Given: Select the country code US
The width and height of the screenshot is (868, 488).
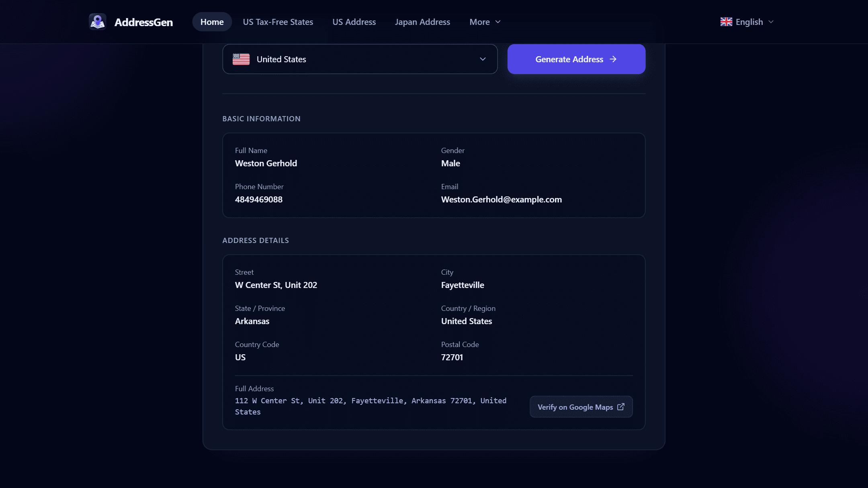Looking at the screenshot, I should (x=240, y=357).
